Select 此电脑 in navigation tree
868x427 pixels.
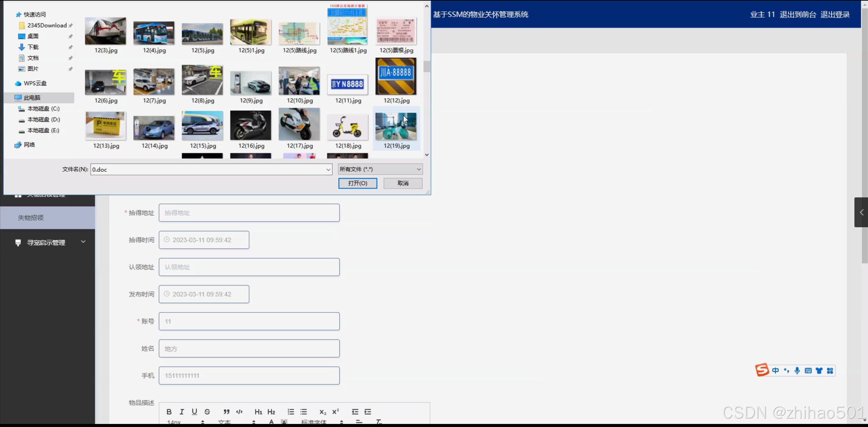pyautogui.click(x=32, y=98)
